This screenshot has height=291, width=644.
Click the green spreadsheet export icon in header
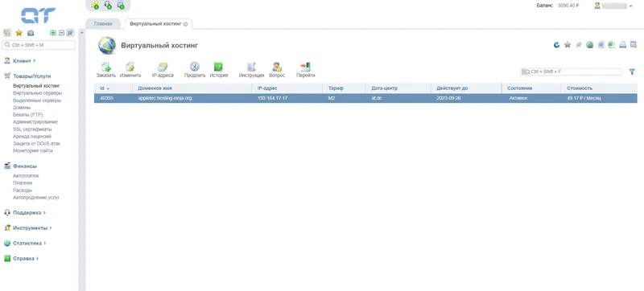click(612, 45)
